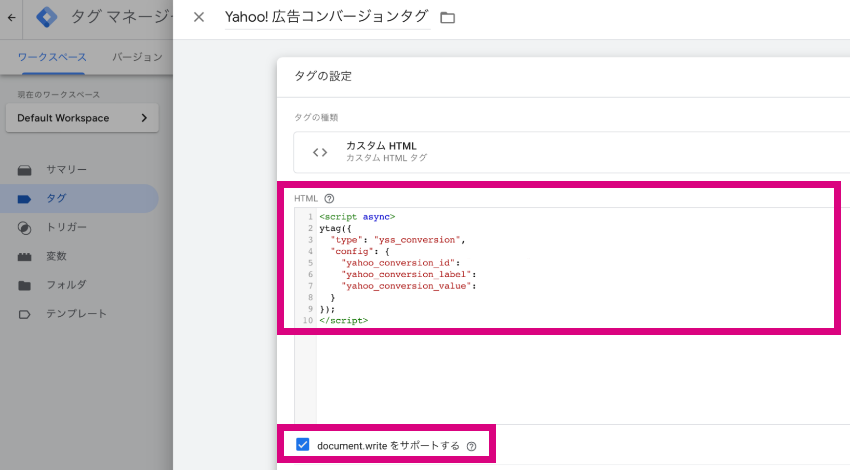Click "yahoo_conversion_value" code line
This screenshot has height=470, width=850.
(x=409, y=286)
